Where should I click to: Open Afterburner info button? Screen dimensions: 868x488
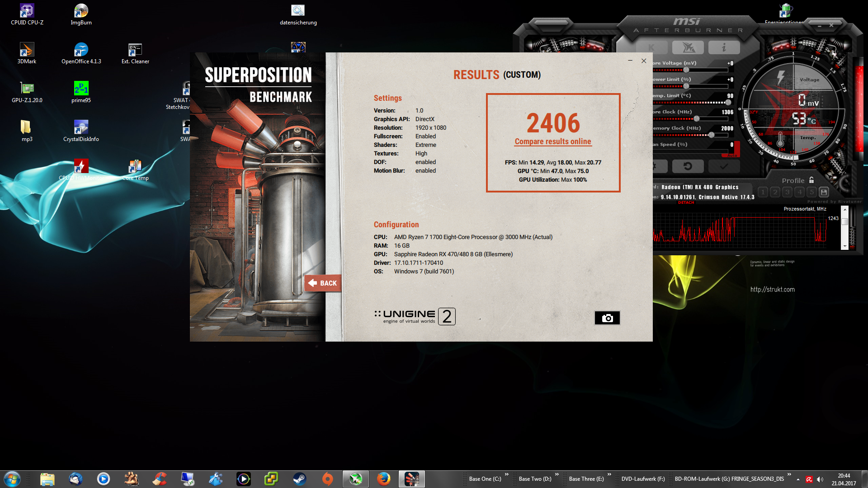(x=724, y=47)
